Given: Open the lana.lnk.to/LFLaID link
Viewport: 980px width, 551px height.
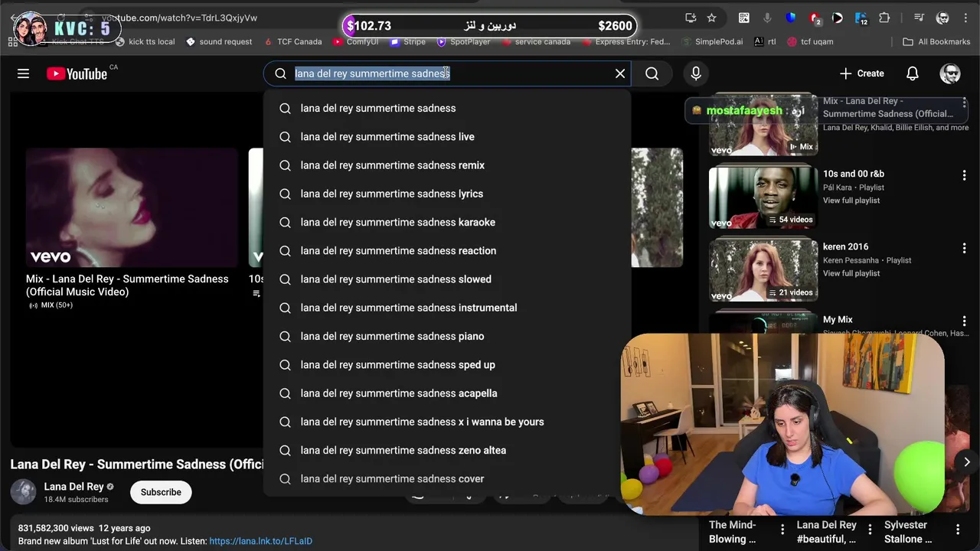Looking at the screenshot, I should (260, 541).
